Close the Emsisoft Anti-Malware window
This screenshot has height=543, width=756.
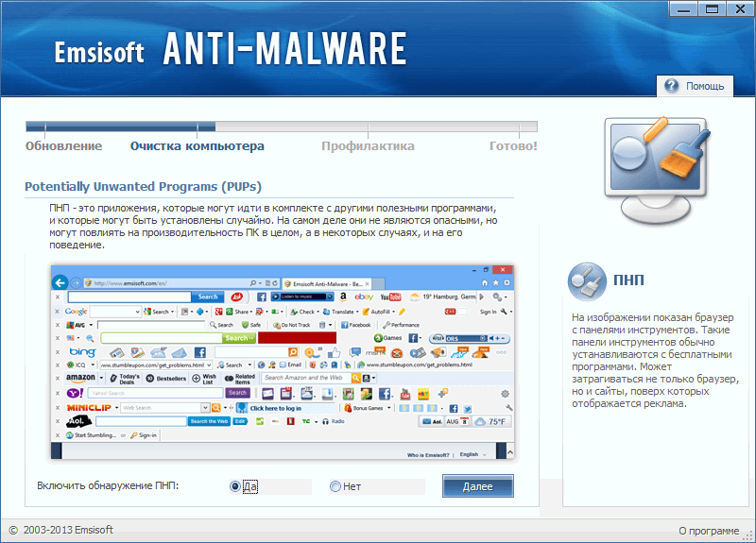[741, 9]
